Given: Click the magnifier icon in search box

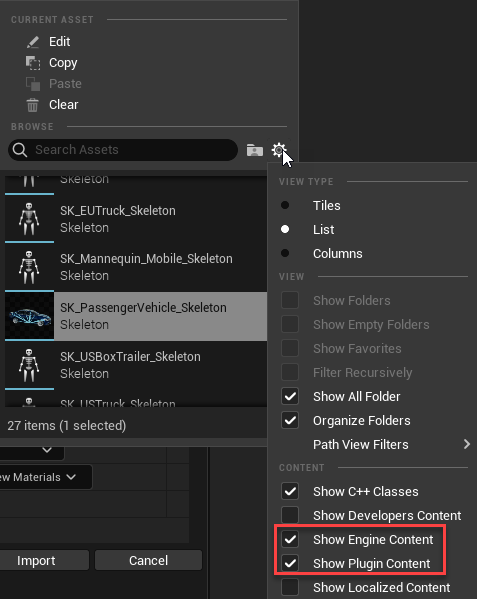Looking at the screenshot, I should [20, 150].
